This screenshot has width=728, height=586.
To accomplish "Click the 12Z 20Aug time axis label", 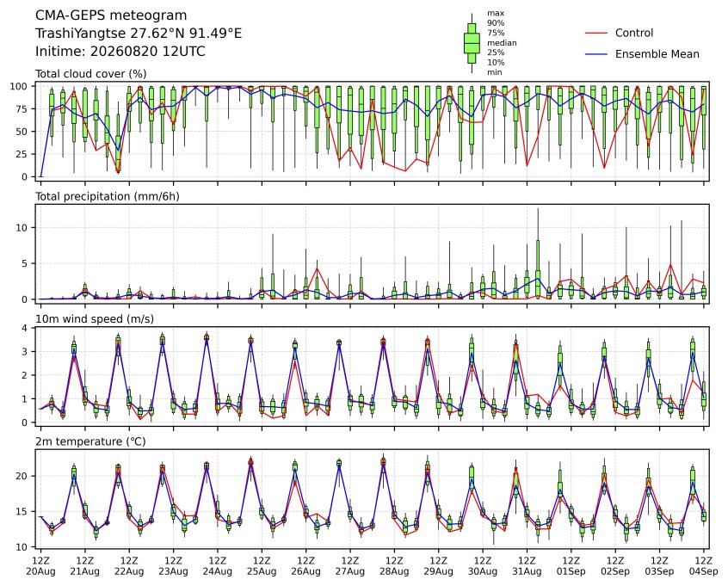I will click(40, 566).
